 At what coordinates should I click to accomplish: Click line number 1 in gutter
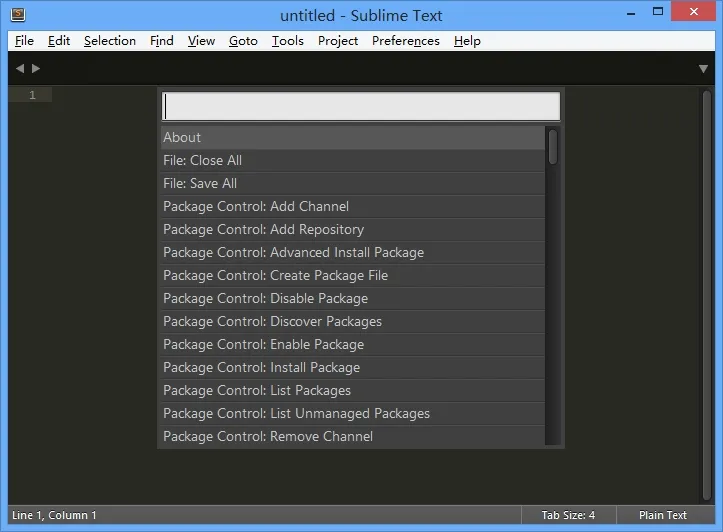click(x=32, y=95)
